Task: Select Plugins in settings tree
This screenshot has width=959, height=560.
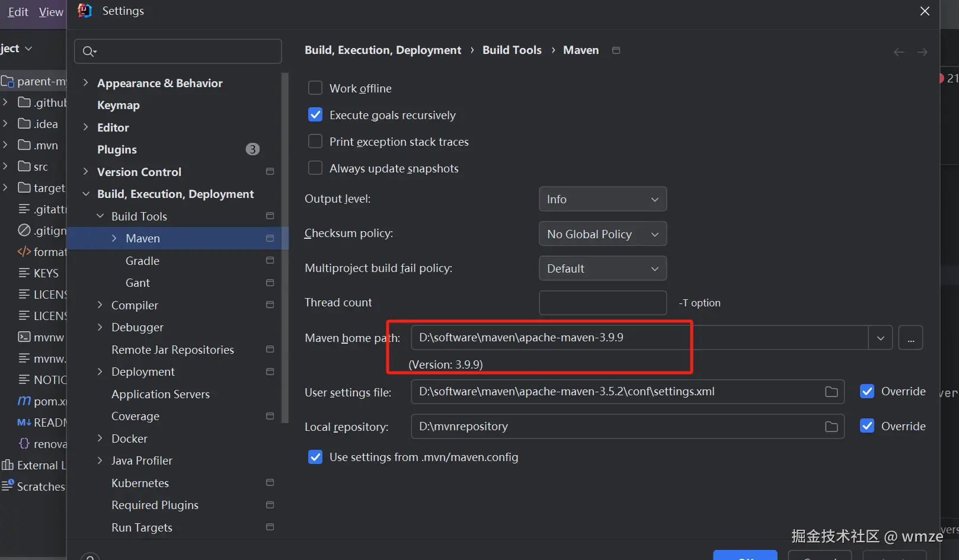Action: click(117, 150)
